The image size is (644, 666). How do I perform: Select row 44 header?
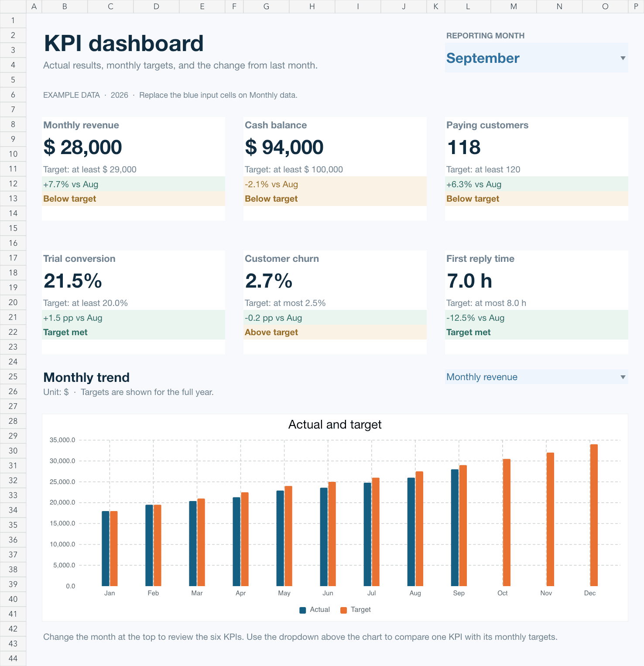pos(13,659)
